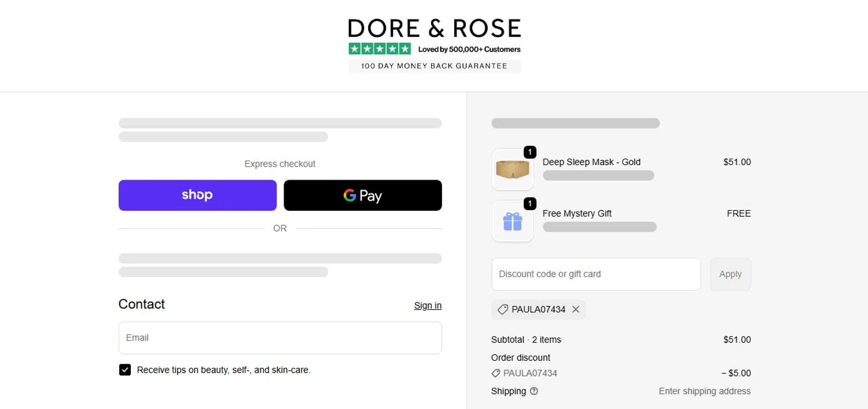Click the Loved by 500,000+ Customers text

469,49
